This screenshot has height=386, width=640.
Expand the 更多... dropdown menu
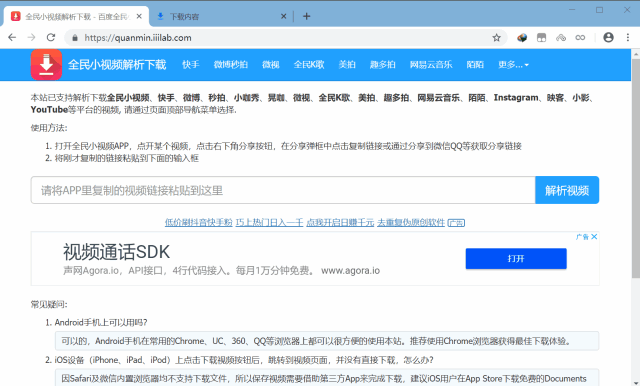click(513, 64)
